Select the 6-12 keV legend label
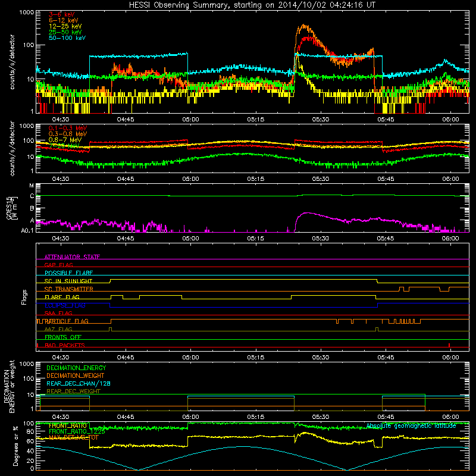476x476 pixels. [64, 20]
